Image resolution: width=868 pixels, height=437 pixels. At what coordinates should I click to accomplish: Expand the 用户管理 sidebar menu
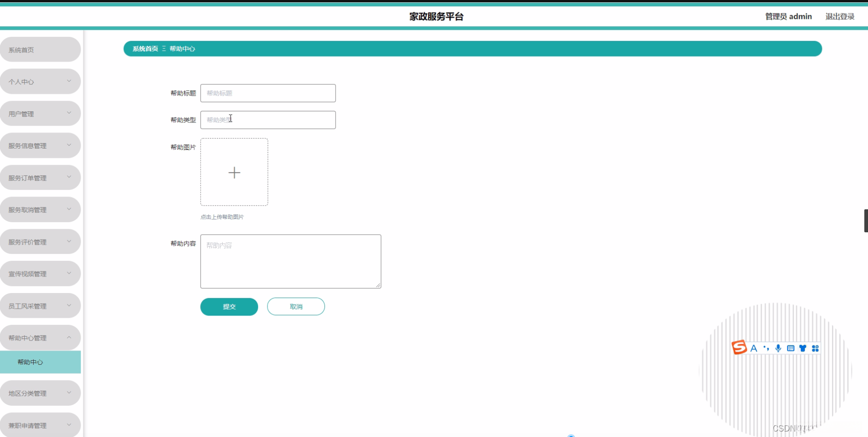point(41,114)
